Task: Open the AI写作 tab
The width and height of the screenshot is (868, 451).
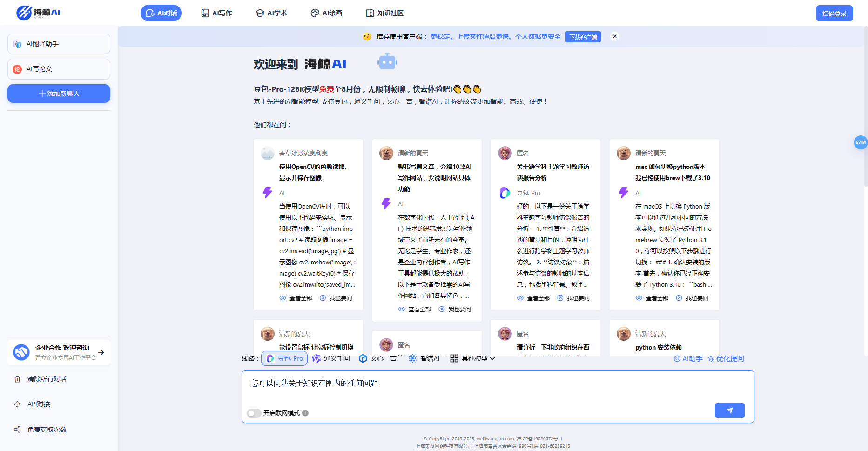Action: 216,13
